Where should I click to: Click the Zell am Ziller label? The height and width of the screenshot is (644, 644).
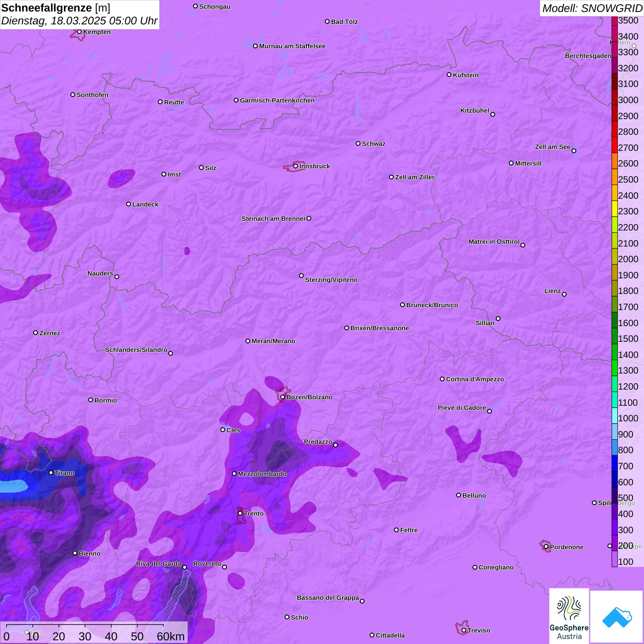[415, 177]
